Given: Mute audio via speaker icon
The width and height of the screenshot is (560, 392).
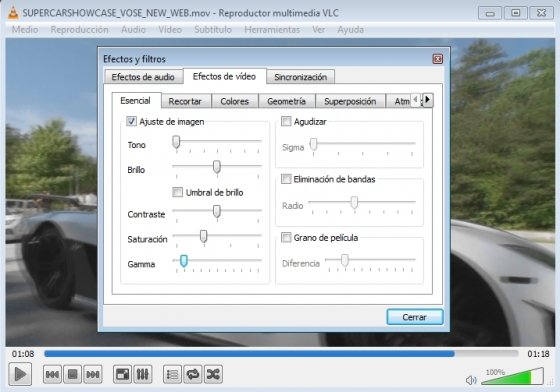Looking at the screenshot, I should (471, 380).
